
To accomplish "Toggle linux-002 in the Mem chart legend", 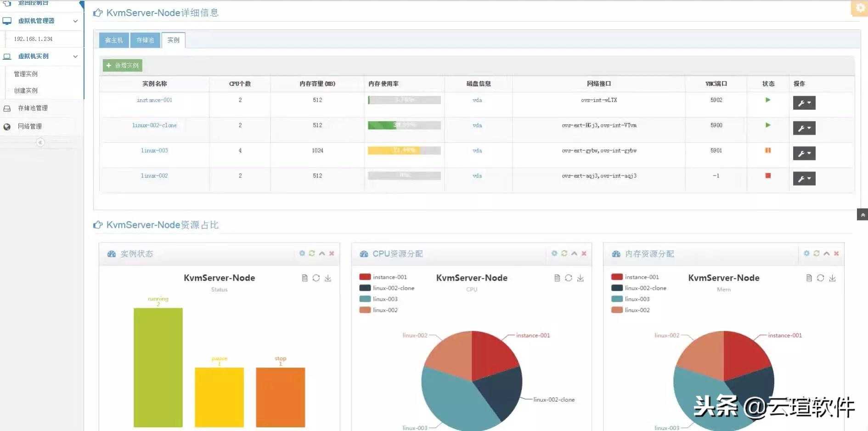I will tap(631, 310).
